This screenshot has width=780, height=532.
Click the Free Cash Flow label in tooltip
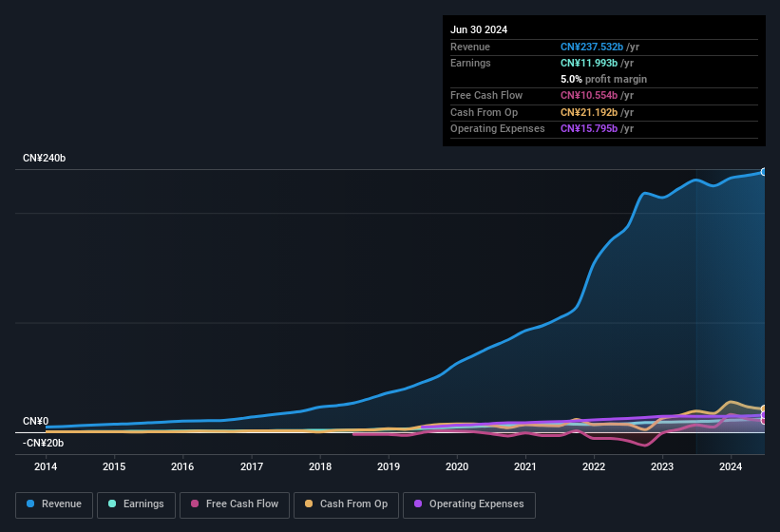[486, 95]
